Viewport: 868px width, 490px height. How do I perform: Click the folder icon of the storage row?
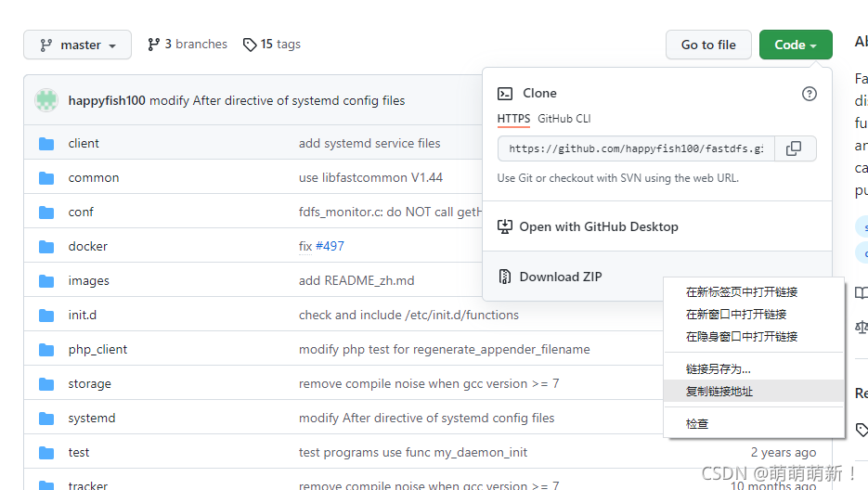pyautogui.click(x=46, y=384)
